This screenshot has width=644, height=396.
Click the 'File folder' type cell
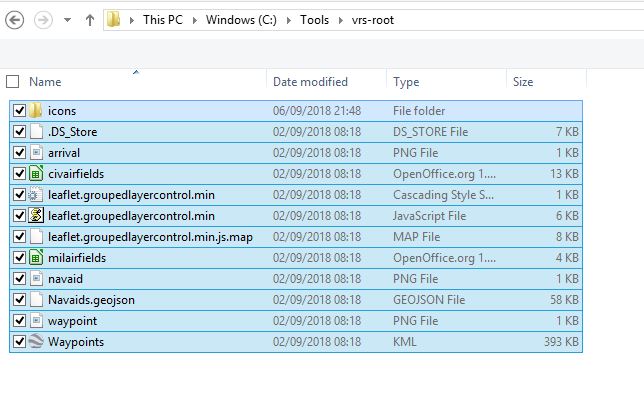point(419,111)
